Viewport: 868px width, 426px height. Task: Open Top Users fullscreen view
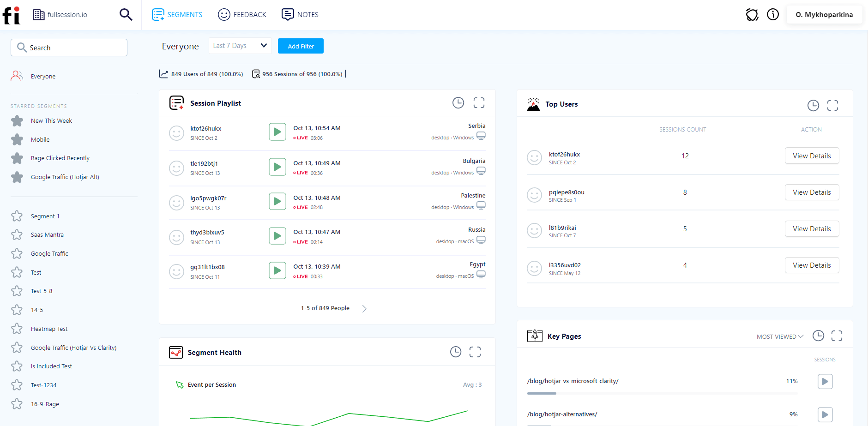click(832, 105)
